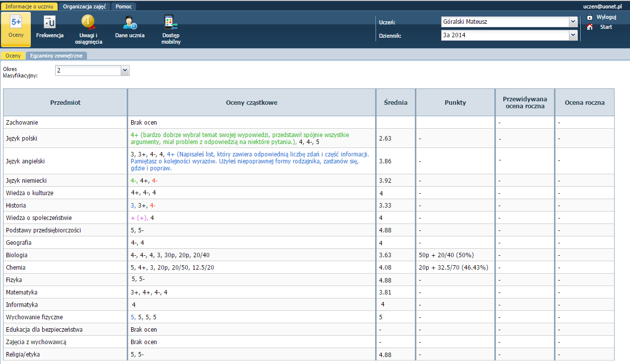The width and height of the screenshot is (630, 364).
Task: Open the Frekwencja attendance icon
Action: click(x=50, y=22)
